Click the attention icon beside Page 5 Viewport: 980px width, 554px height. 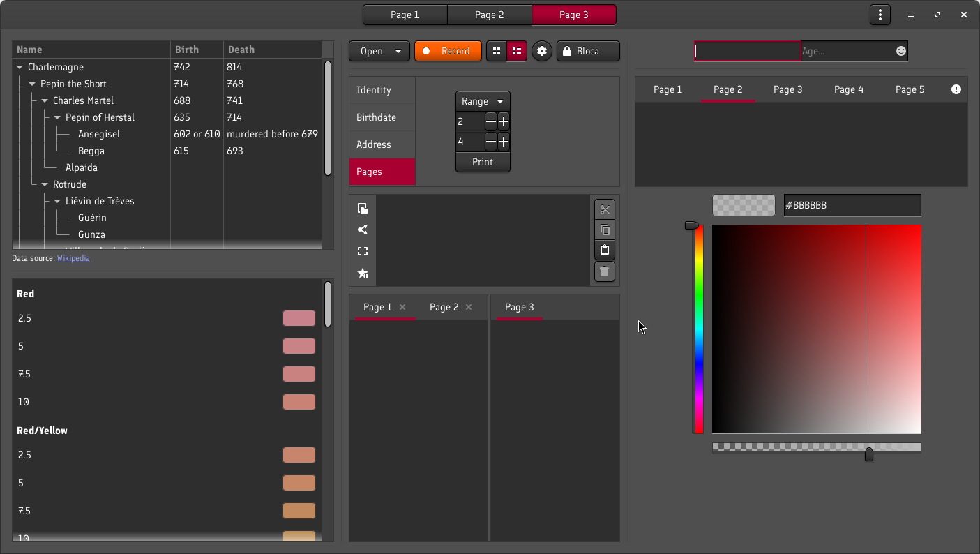tap(956, 89)
